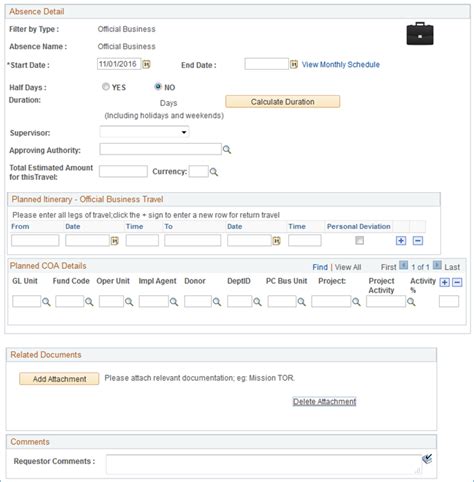The image size is (474, 482).
Task: Focus the Requestor Comments text box
Action: point(263,464)
